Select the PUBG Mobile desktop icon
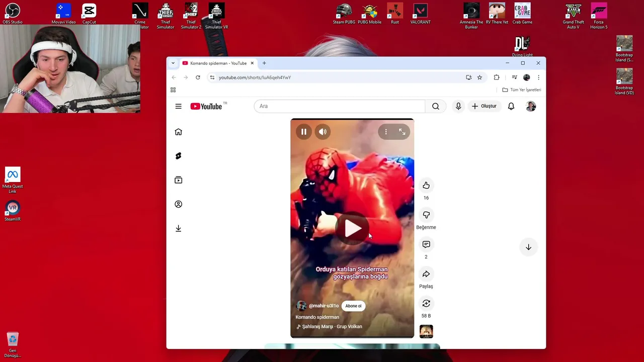This screenshot has width=644, height=362. (369, 14)
